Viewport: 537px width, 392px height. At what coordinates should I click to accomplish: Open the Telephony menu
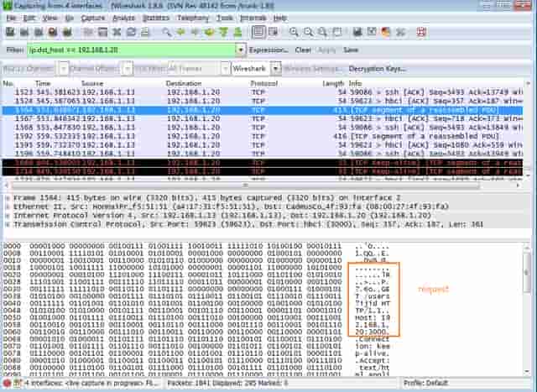click(x=192, y=17)
